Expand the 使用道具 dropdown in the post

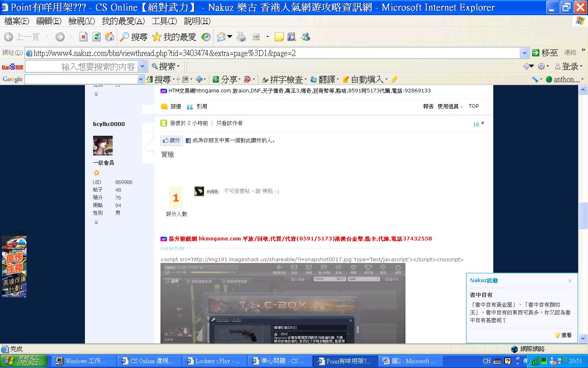450,106
